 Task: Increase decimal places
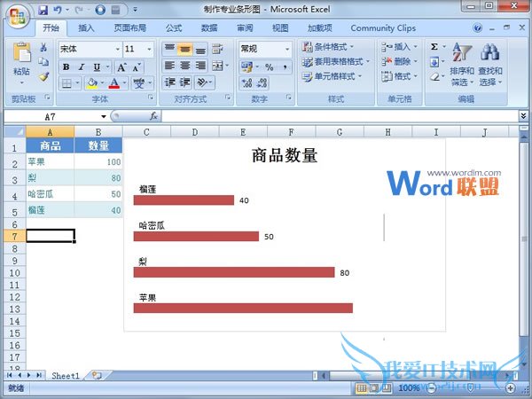(x=246, y=82)
